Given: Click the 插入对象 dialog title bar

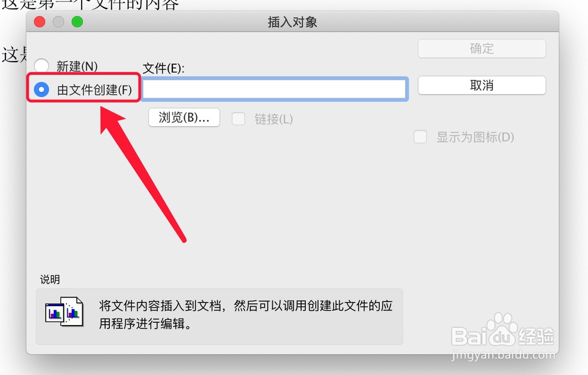Looking at the screenshot, I should point(292,22).
